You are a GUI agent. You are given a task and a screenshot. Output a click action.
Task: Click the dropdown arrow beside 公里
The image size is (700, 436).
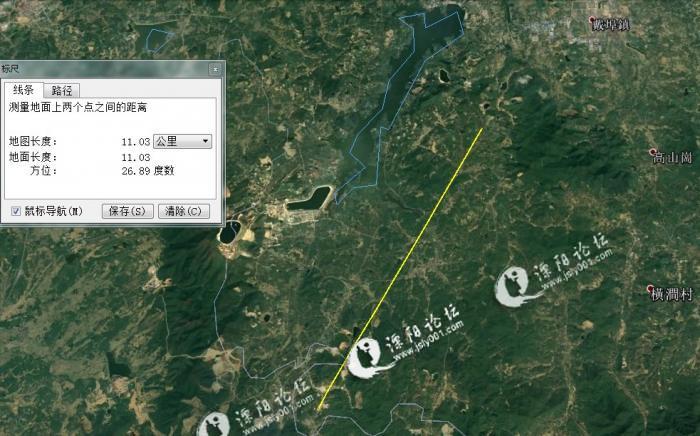pos(205,141)
